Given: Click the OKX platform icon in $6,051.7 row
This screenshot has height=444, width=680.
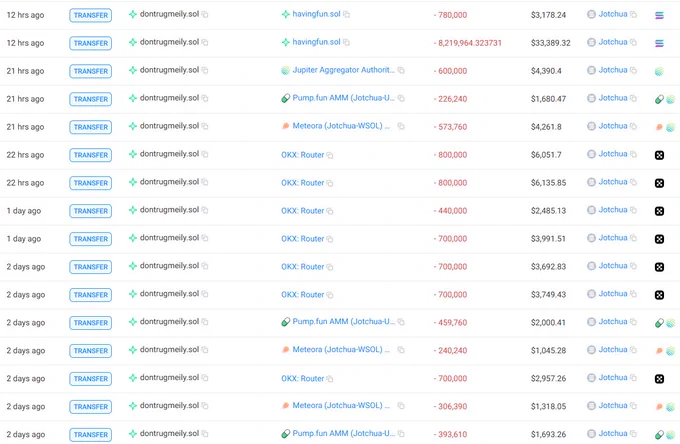Looking at the screenshot, I should [659, 155].
